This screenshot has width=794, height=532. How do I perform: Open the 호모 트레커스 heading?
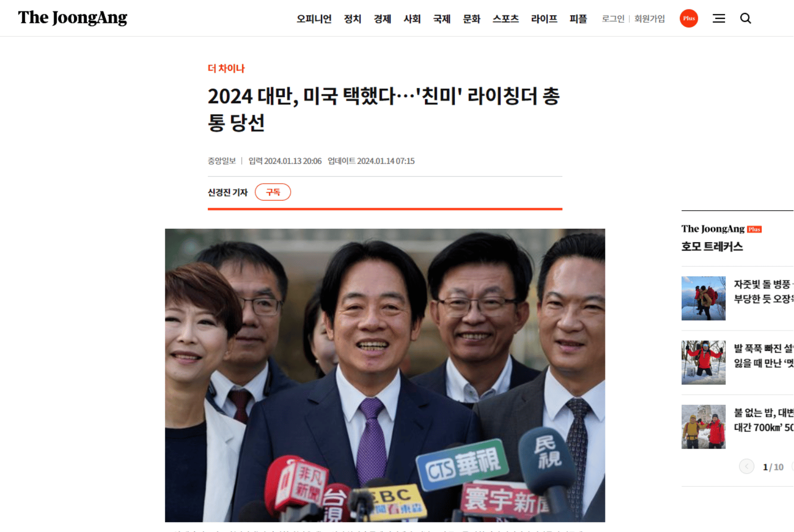coord(712,247)
